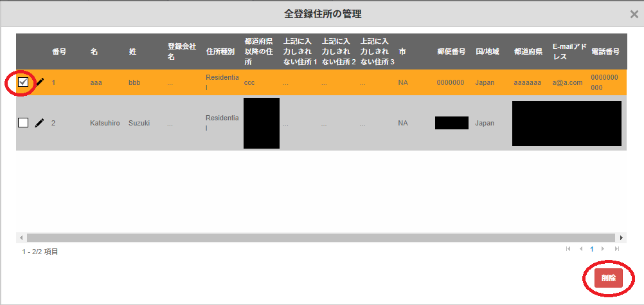Click the 'ccc' address cell
Screen dimensions: 644x305
pyautogui.click(x=249, y=82)
